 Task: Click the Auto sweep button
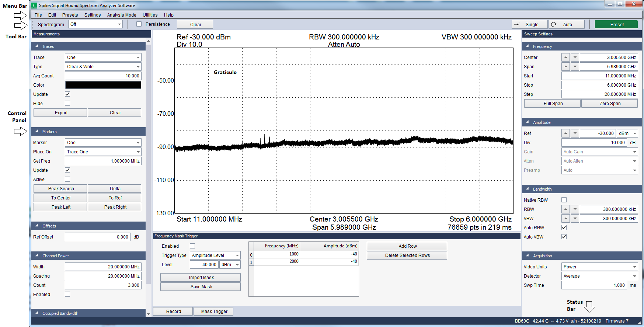pos(567,25)
